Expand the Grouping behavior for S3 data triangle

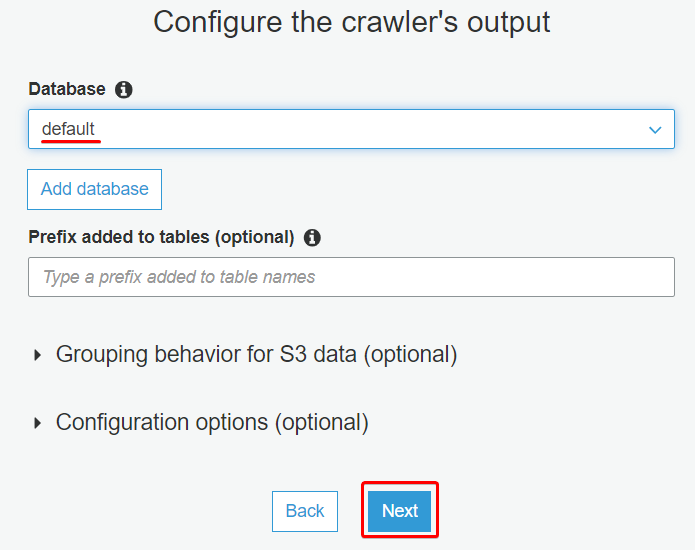coord(38,355)
